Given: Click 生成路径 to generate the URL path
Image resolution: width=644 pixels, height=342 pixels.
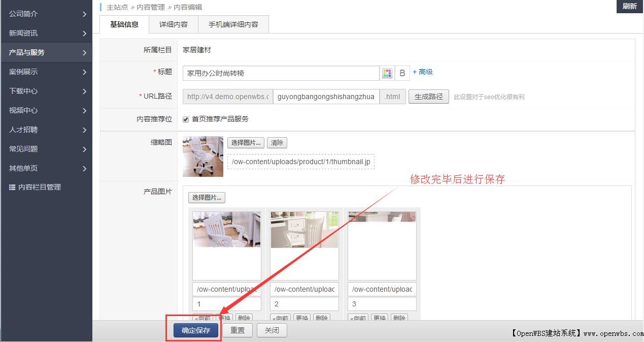Looking at the screenshot, I should tap(428, 96).
